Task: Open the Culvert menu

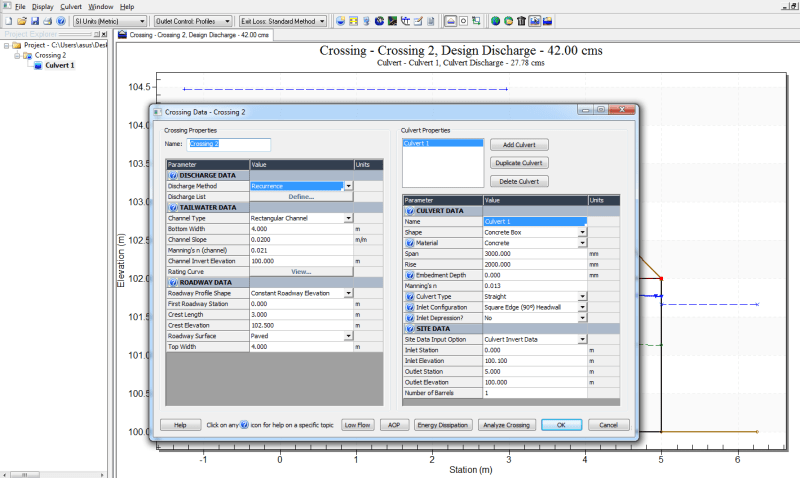Action: pos(71,7)
